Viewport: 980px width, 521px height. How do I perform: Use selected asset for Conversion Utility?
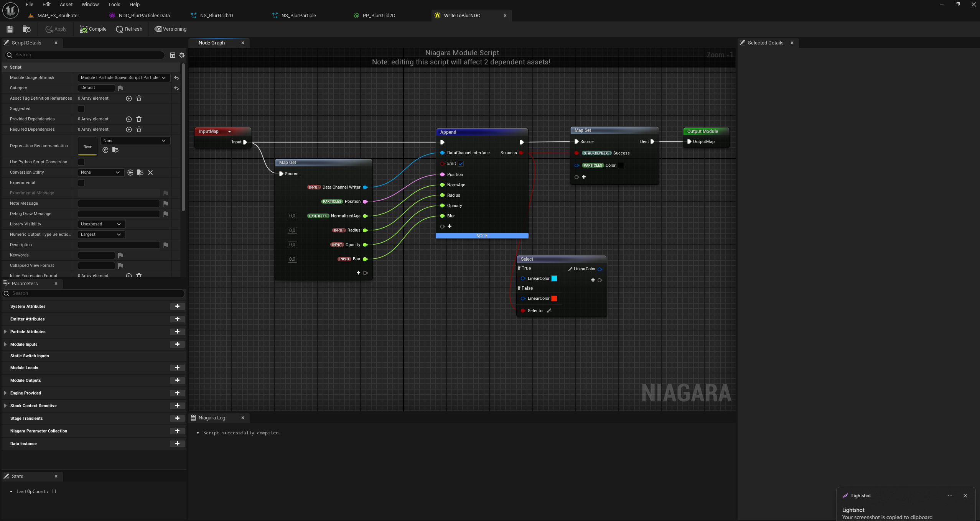tap(130, 173)
